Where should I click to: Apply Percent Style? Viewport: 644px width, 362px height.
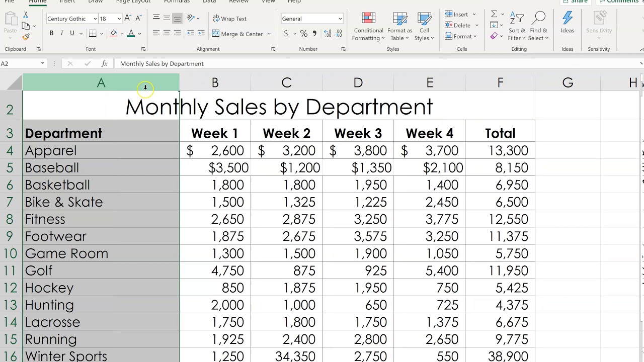tap(303, 34)
